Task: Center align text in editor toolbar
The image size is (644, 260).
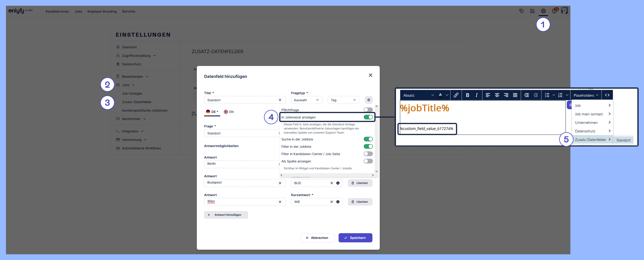Action: pyautogui.click(x=497, y=95)
